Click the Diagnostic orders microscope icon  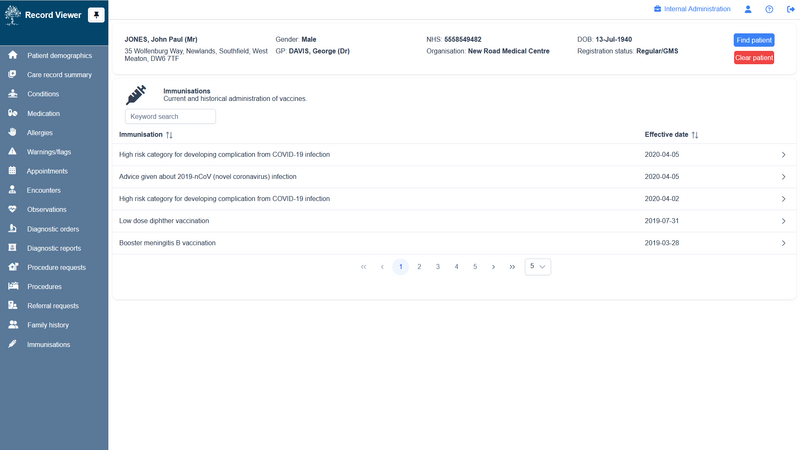pos(13,229)
